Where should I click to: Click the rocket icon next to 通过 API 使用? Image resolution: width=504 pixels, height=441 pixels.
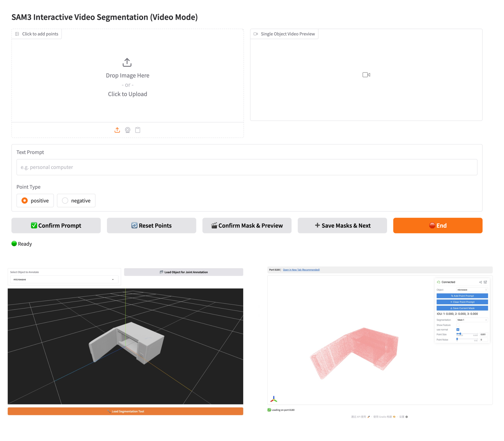(x=368, y=417)
